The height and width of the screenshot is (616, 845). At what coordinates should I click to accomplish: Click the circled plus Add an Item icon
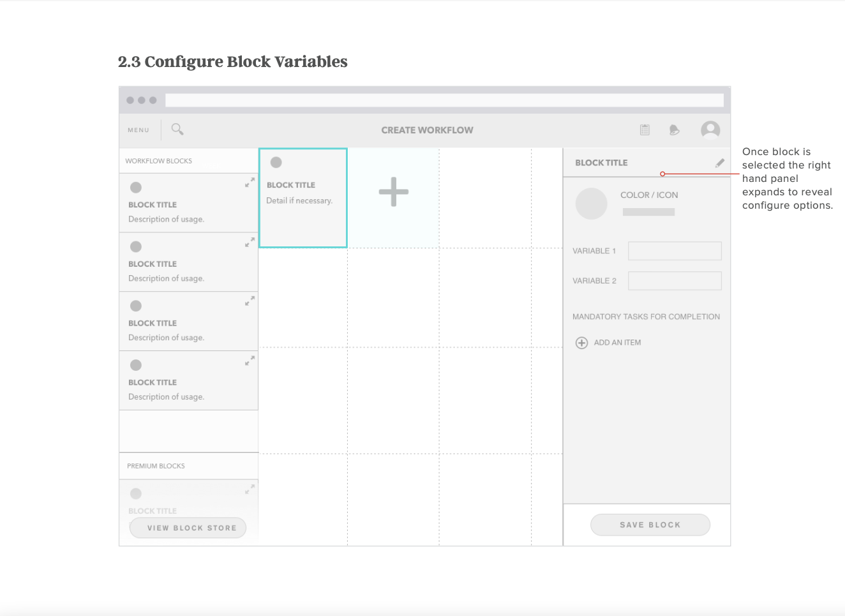[581, 343]
